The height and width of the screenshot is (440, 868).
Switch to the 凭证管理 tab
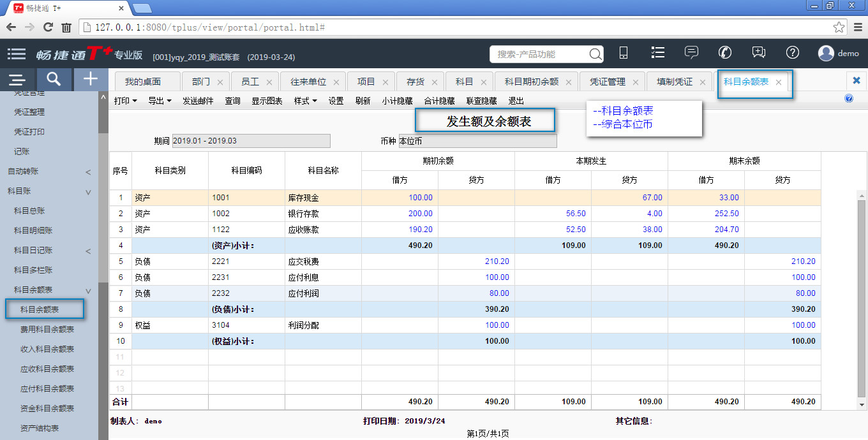coord(607,82)
